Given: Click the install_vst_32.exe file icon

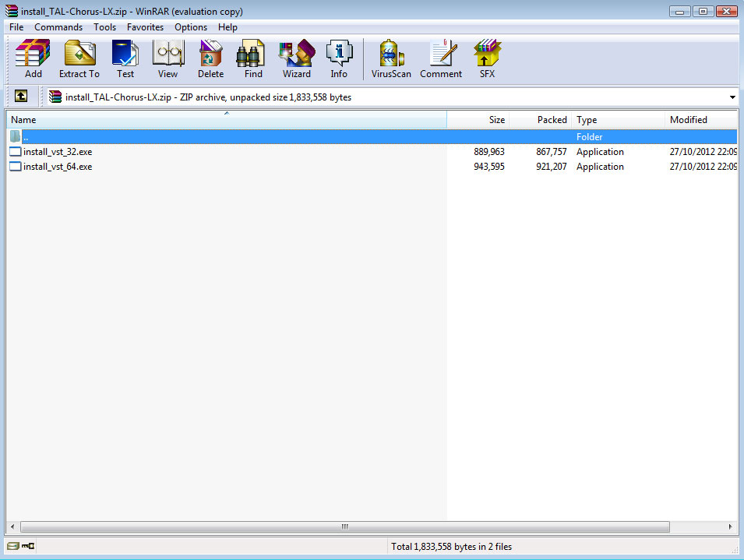Looking at the screenshot, I should [15, 152].
